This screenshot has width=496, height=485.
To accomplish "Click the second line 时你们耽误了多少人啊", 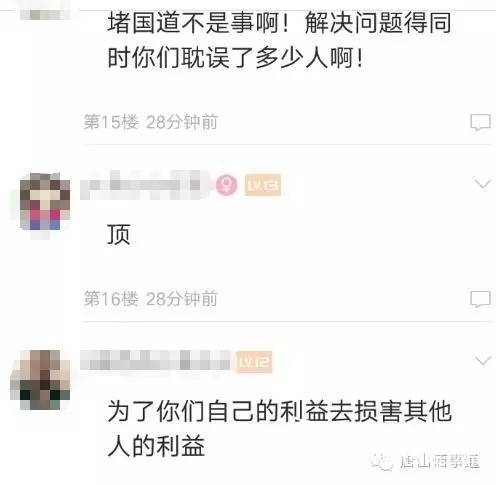I will pyautogui.click(x=235, y=58).
